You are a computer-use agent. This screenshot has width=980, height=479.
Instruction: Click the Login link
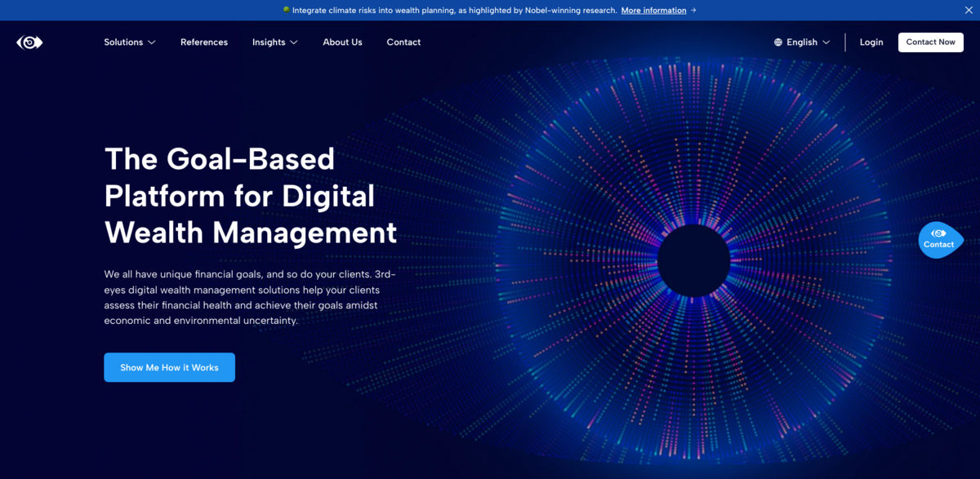[871, 42]
